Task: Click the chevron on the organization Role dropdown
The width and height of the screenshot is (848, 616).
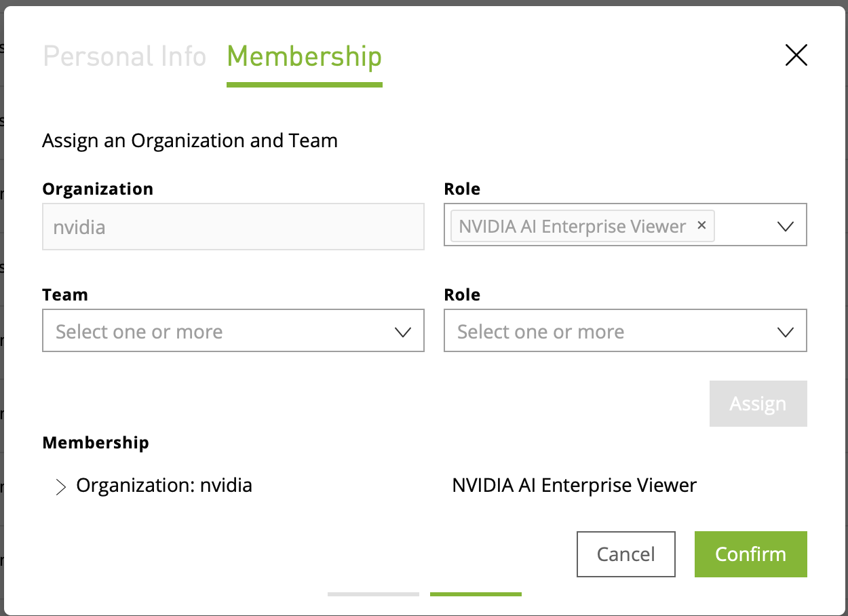Action: tap(786, 225)
